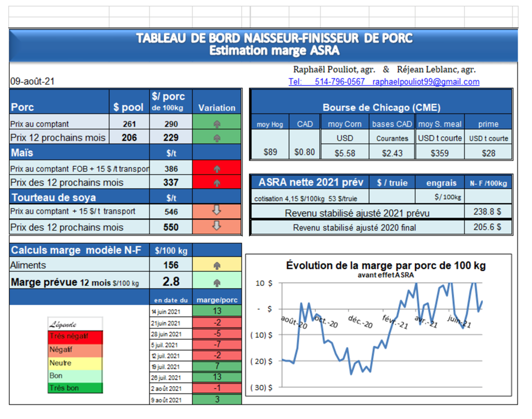Select the moy Corn $5.58 cell
This screenshot has width=532, height=419.
(x=345, y=153)
